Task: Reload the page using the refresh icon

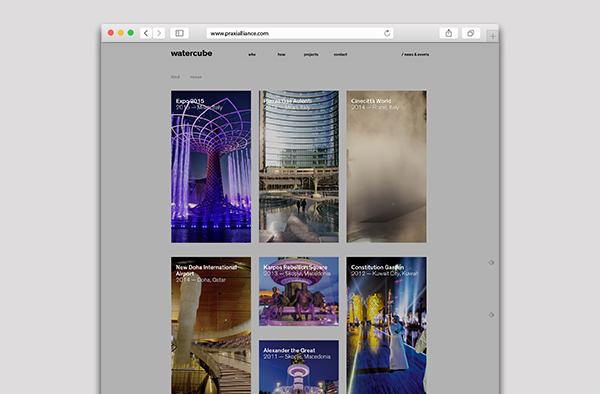Action: pyautogui.click(x=387, y=33)
